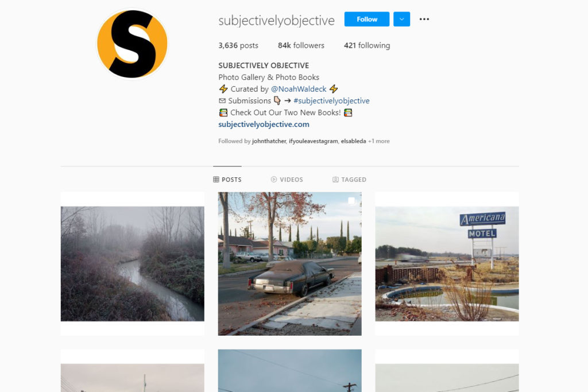
Task: Open johnthatcher mutual follower profile
Action: click(x=269, y=141)
